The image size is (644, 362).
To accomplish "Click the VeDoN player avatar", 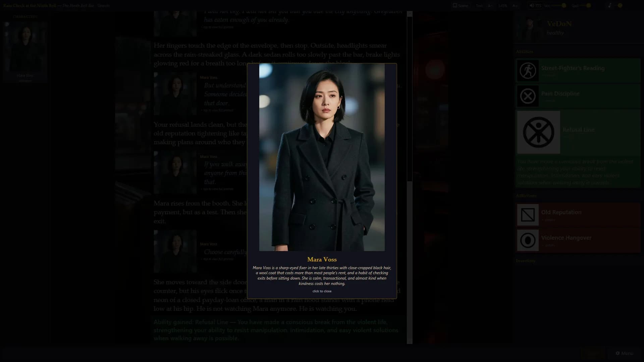I will (x=529, y=28).
